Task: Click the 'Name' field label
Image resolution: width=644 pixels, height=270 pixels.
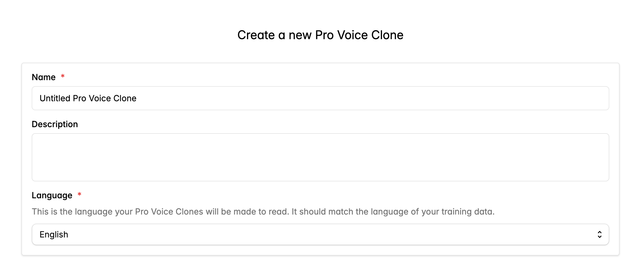Action: (x=44, y=77)
